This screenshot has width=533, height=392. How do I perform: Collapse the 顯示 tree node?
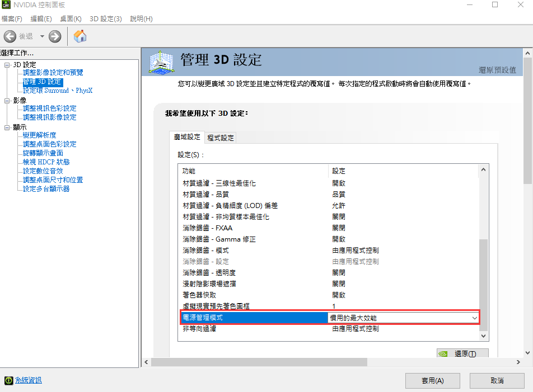7,127
